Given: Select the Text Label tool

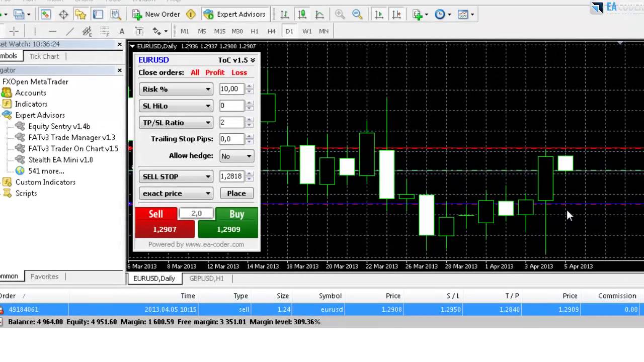Looking at the screenshot, I should pyautogui.click(x=139, y=31).
